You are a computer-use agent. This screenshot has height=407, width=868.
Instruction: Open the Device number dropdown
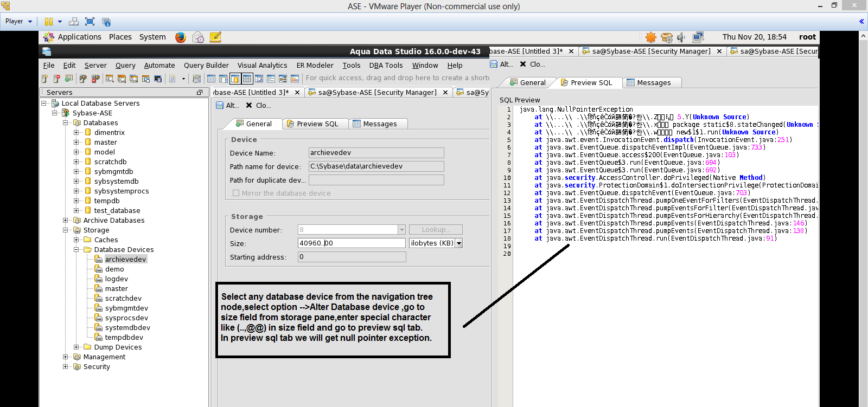pos(402,230)
